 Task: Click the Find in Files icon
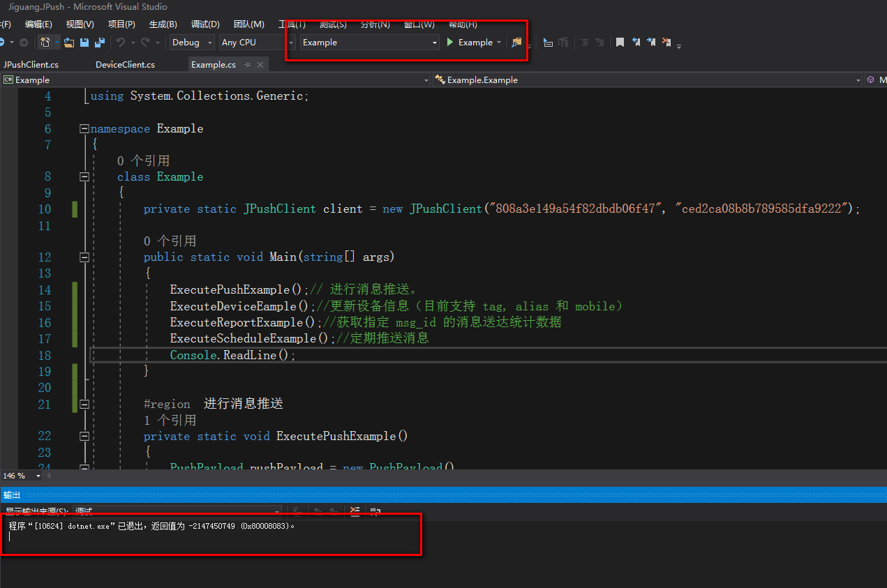click(516, 43)
